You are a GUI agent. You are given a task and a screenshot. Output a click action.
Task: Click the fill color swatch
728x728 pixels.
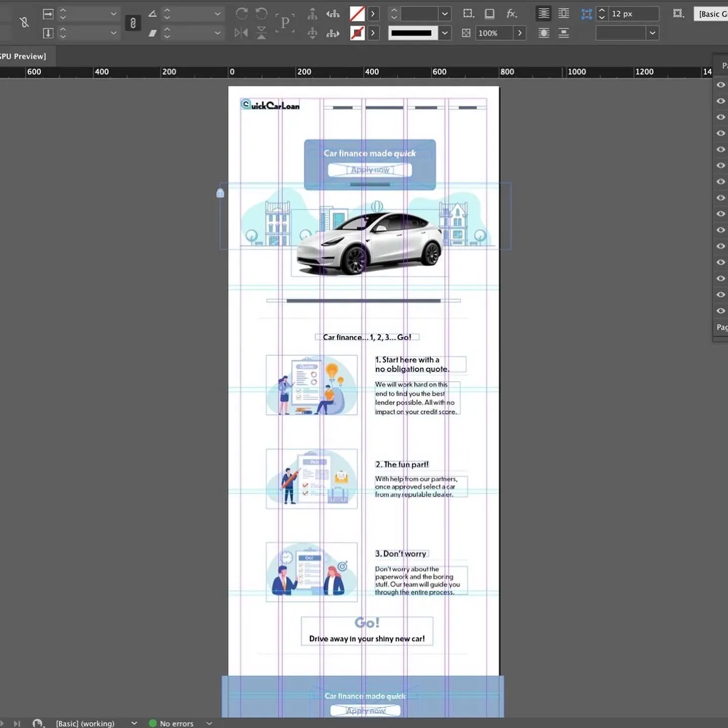[357, 14]
